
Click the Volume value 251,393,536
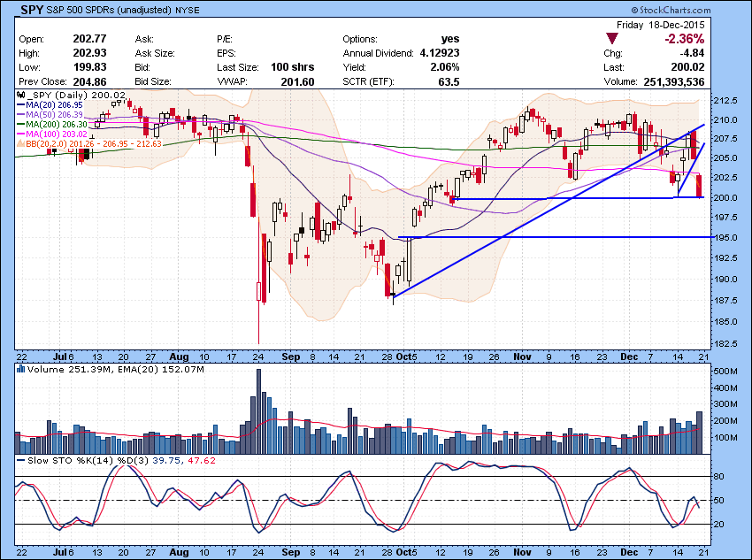click(674, 81)
